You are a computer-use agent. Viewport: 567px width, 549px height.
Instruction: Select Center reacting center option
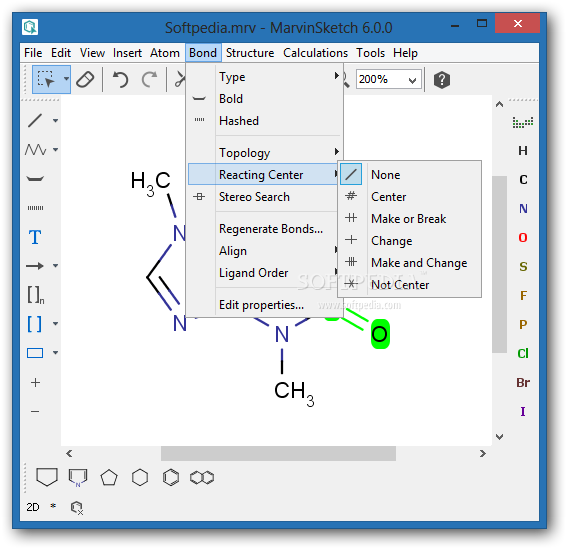(x=410, y=196)
